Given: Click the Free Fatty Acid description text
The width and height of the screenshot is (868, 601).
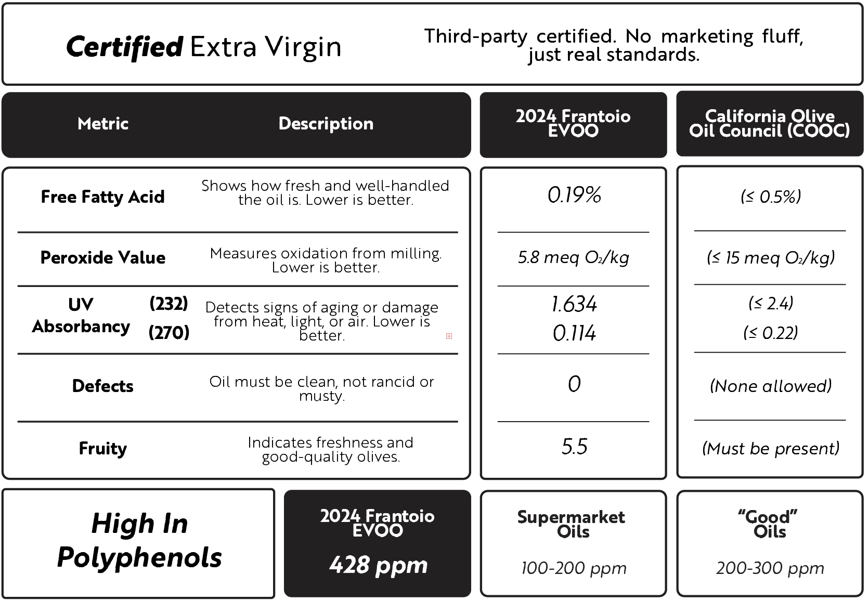Looking at the screenshot, I should click(325, 193).
